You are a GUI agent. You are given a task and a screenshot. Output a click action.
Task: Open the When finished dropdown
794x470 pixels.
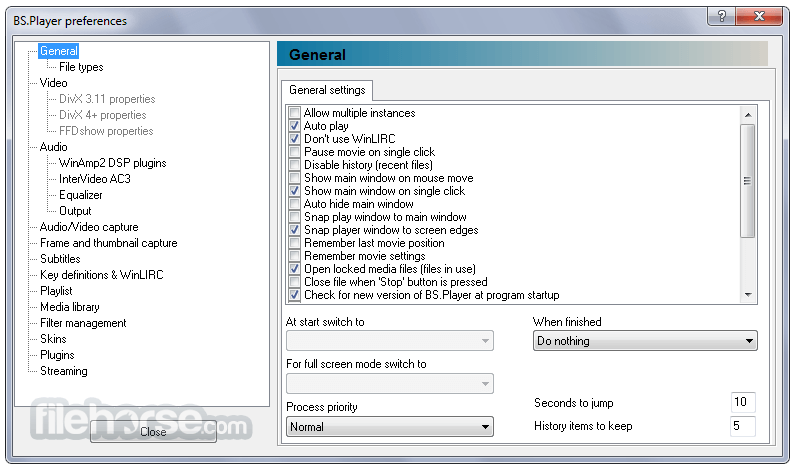(x=645, y=341)
